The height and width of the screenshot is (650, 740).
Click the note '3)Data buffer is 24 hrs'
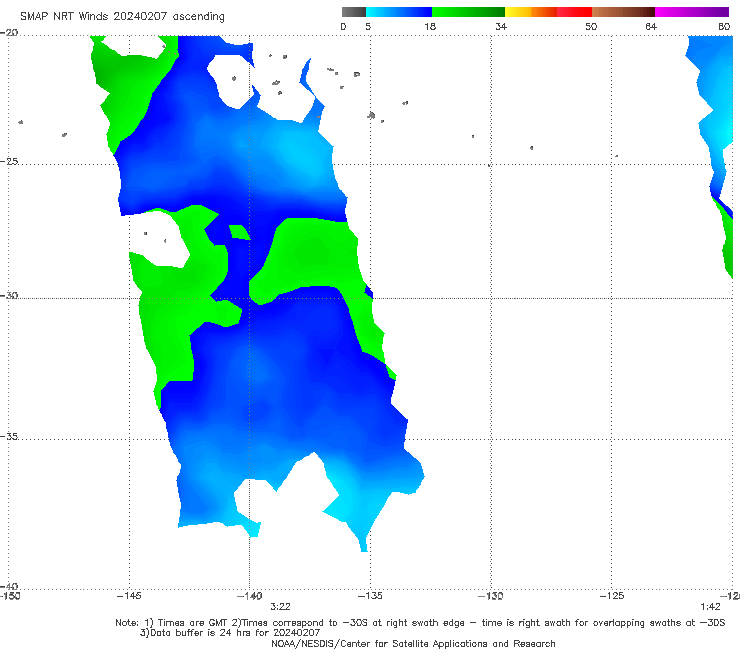[230, 633]
